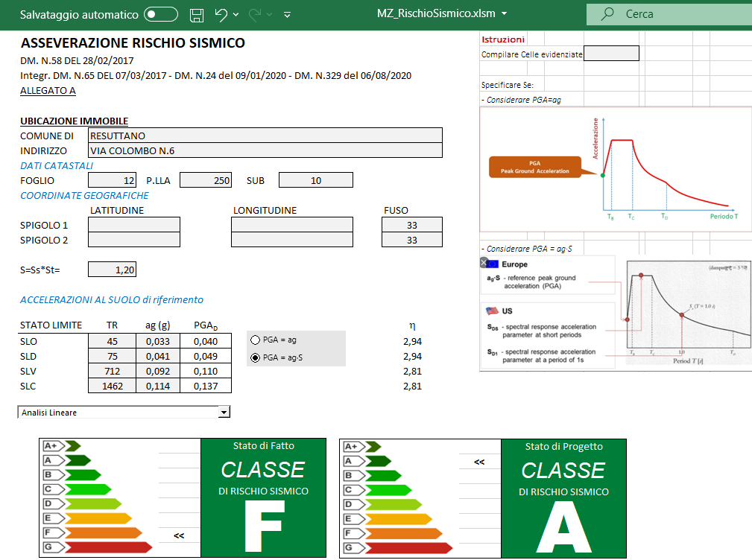Select the PGA = ag·S radio button
This screenshot has height=560, width=752.
click(255, 357)
